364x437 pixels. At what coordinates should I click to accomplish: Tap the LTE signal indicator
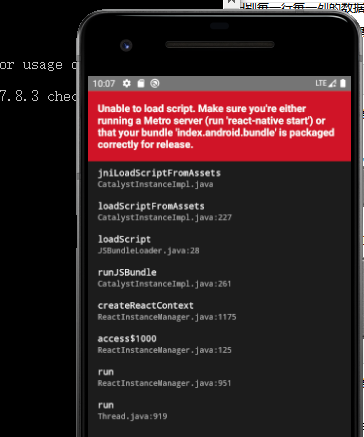326,83
